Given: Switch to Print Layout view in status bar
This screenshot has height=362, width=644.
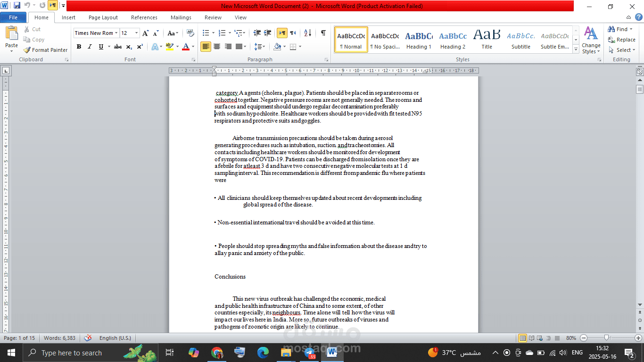Looking at the screenshot, I should tap(523, 338).
